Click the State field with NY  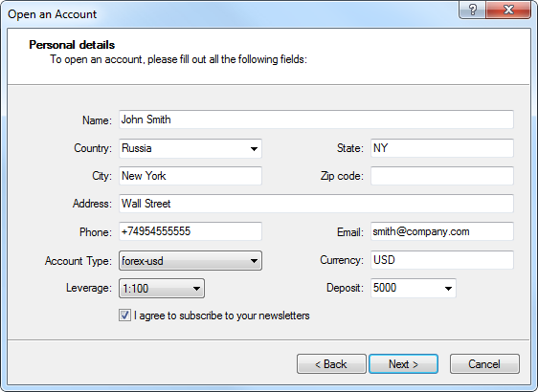pyautogui.click(x=442, y=148)
